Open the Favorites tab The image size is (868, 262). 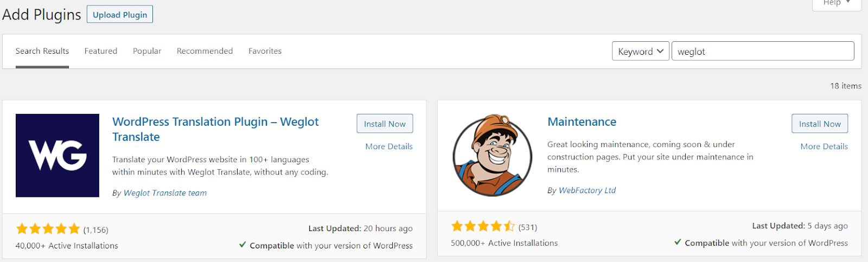265,51
